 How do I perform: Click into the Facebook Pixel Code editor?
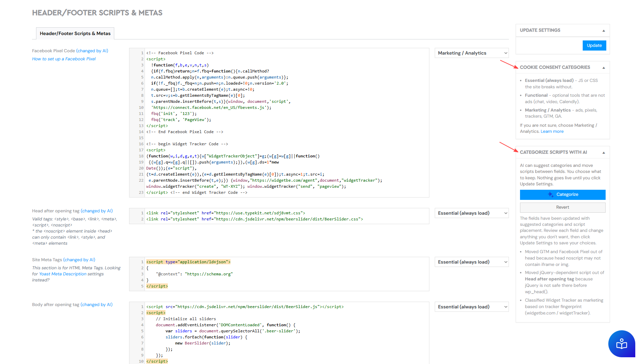click(279, 123)
